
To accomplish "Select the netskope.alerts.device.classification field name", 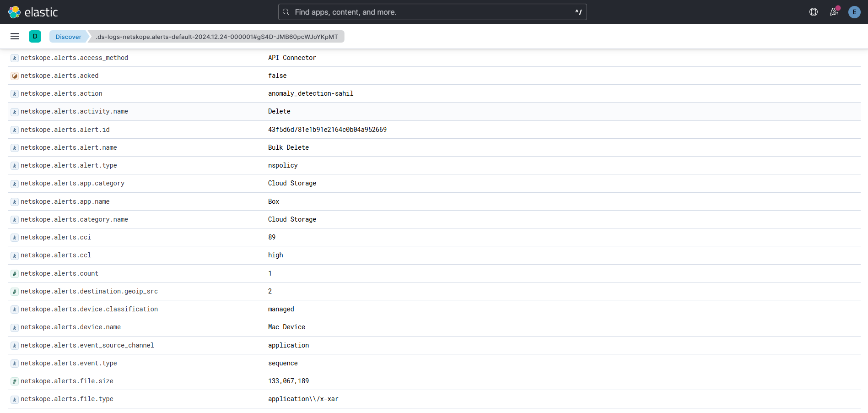I will [x=89, y=309].
